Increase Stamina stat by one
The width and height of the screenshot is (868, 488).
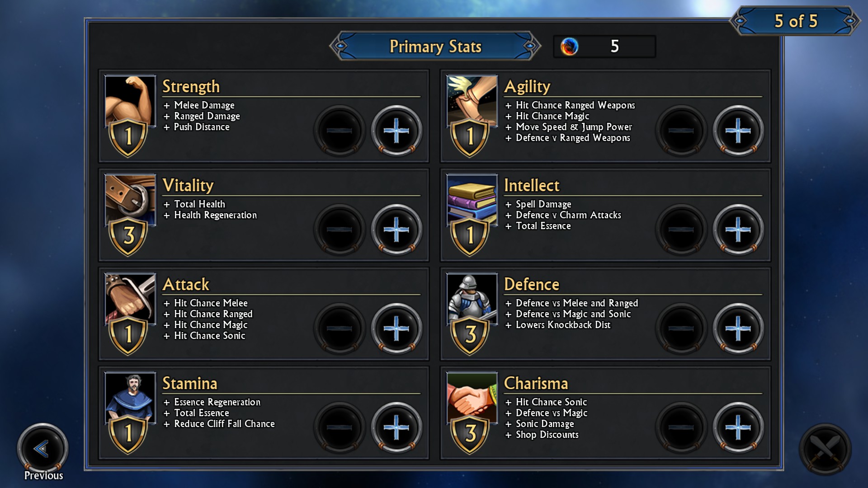[x=396, y=428]
